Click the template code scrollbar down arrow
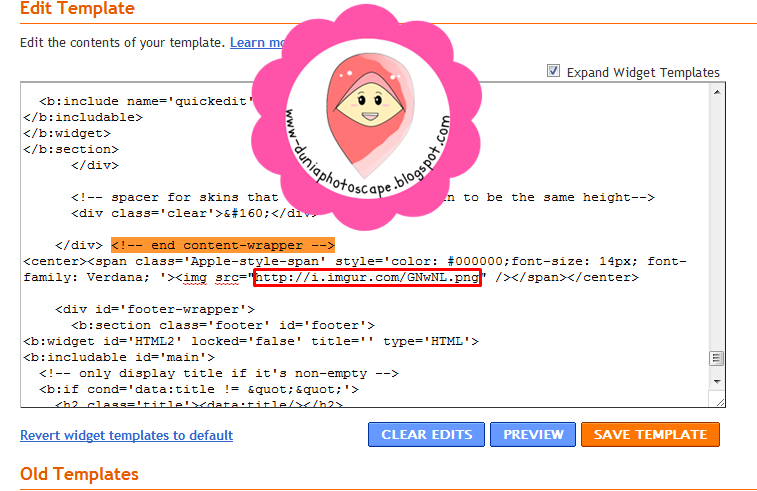This screenshot has width=757, height=491. (717, 381)
